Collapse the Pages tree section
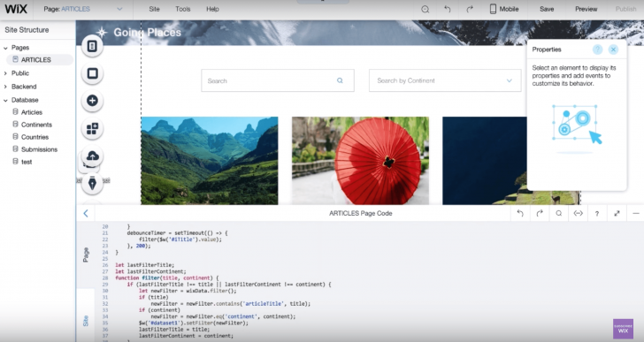The height and width of the screenshot is (342, 644). coord(5,48)
